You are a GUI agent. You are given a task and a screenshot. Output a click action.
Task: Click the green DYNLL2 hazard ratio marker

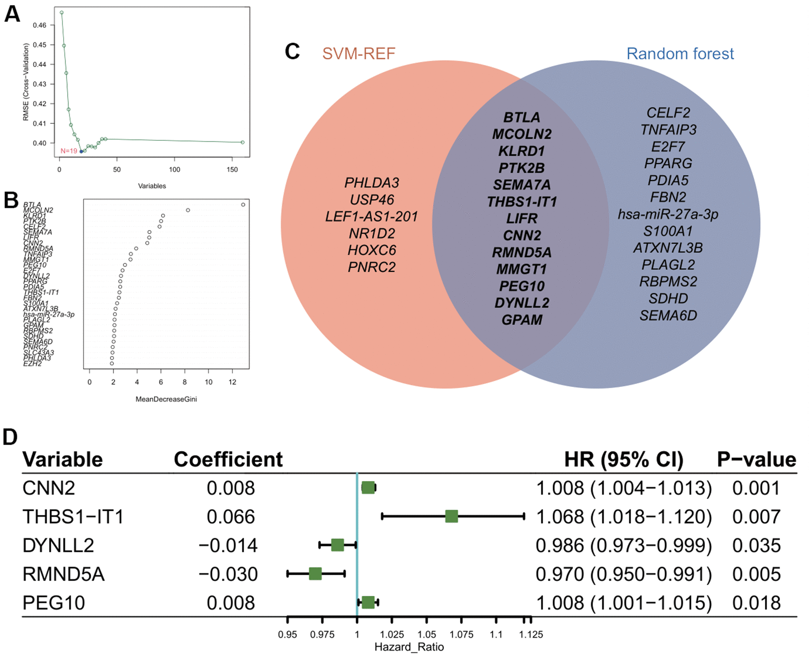coord(337,545)
